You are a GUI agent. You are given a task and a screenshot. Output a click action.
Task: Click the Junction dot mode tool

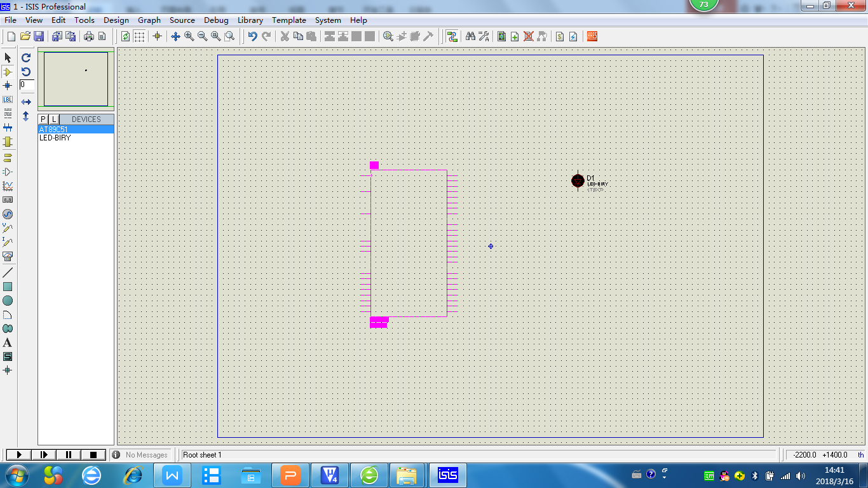pos(8,86)
